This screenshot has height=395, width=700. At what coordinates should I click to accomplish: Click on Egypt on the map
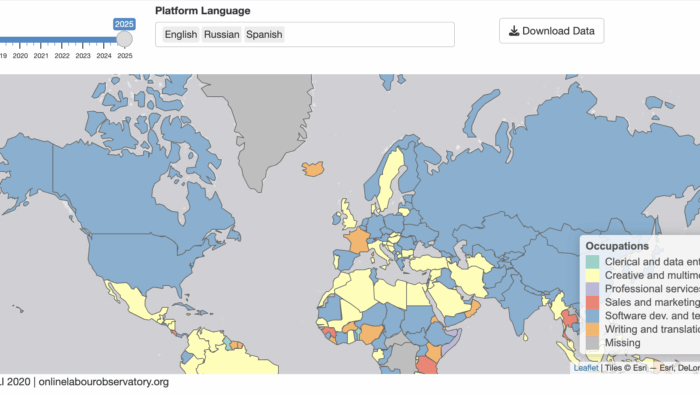[x=418, y=295]
